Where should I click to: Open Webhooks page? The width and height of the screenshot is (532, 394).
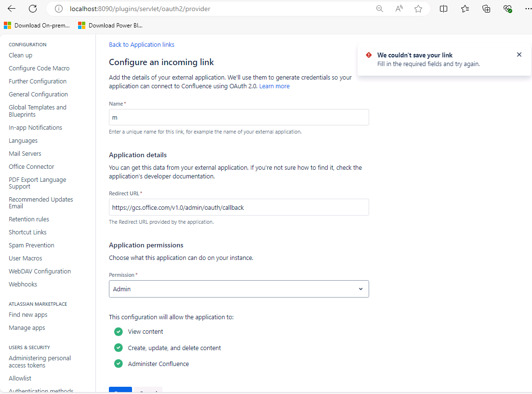point(23,285)
